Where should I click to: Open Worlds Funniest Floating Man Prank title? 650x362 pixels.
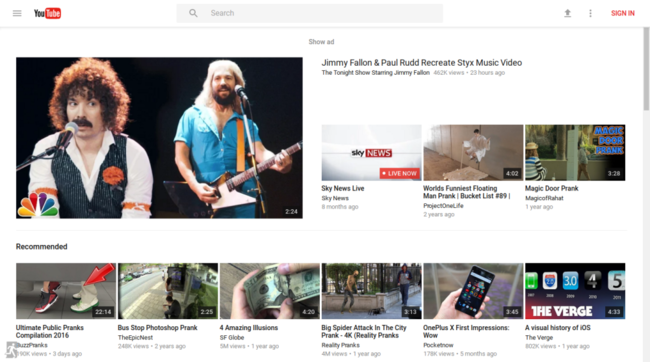pyautogui.click(x=467, y=192)
